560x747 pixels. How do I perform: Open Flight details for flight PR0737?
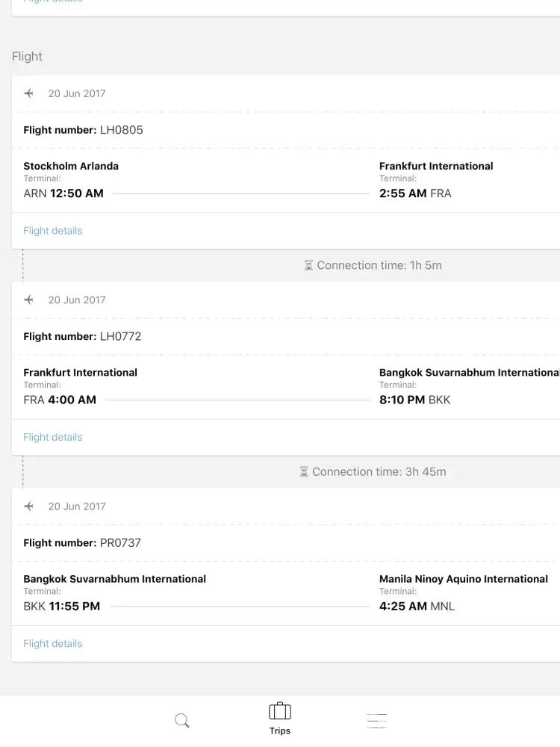[x=53, y=643]
